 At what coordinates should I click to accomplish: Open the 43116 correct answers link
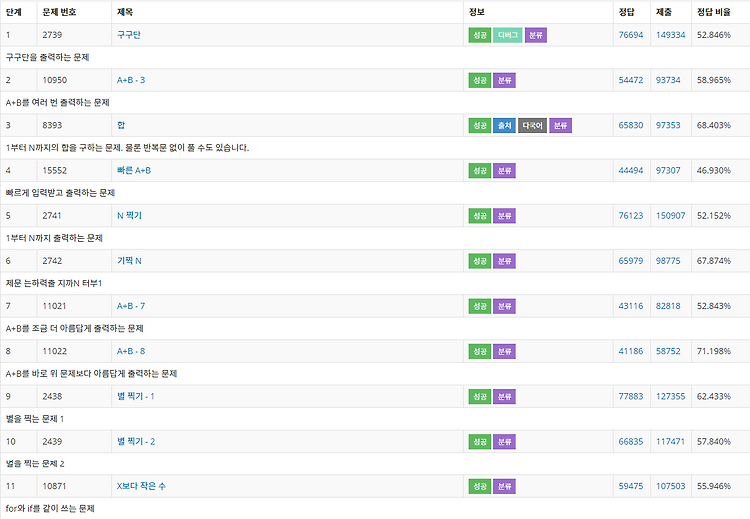[x=631, y=306]
